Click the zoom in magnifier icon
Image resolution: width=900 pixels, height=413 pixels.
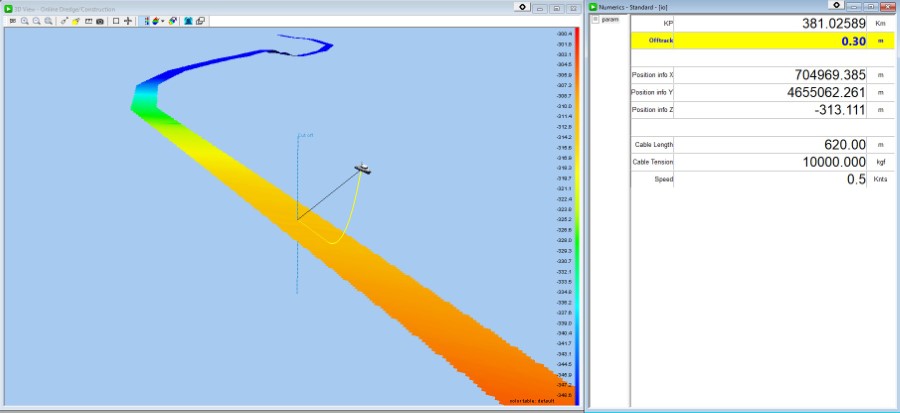coord(25,21)
